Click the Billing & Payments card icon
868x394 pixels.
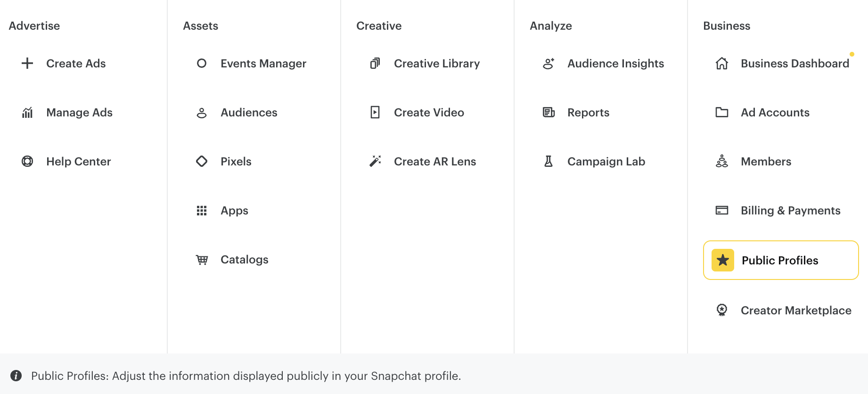click(721, 211)
